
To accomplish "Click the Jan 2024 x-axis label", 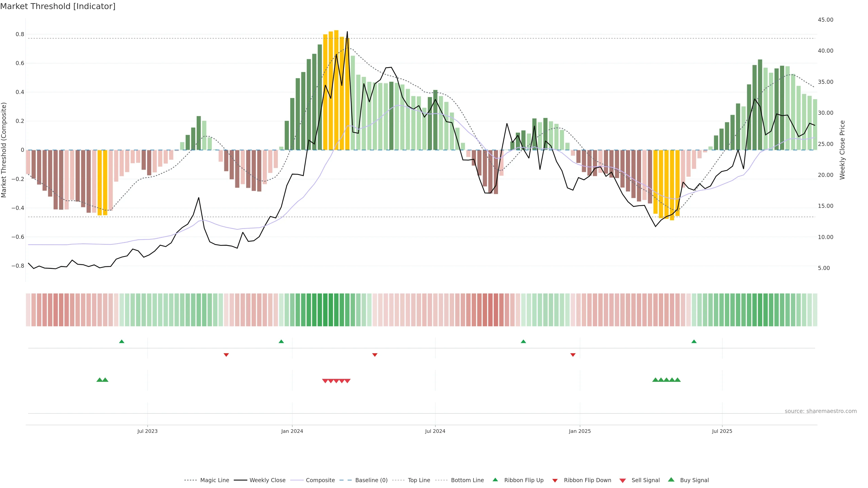I will click(292, 431).
